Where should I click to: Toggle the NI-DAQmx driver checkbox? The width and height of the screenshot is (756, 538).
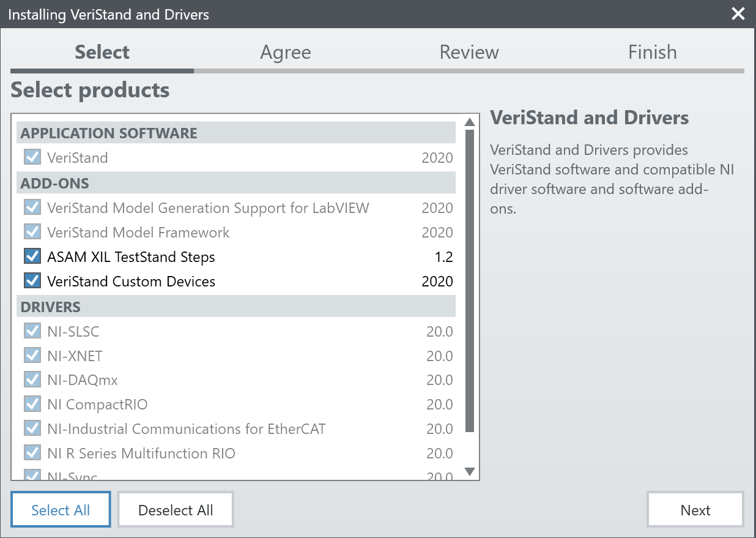[x=32, y=380]
